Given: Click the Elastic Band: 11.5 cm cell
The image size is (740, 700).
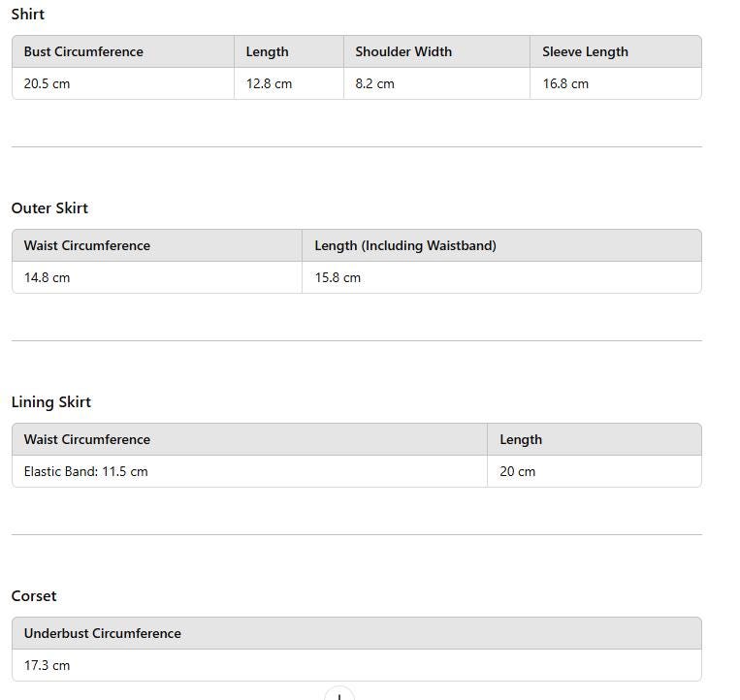Looking at the screenshot, I should 86,472.
